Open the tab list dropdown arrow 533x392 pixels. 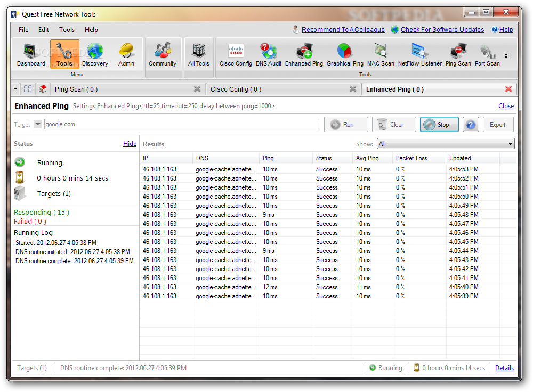tap(15, 89)
